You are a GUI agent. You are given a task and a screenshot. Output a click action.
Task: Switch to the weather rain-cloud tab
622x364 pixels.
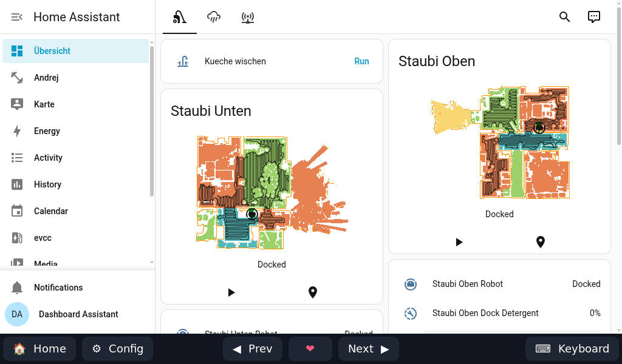214,17
